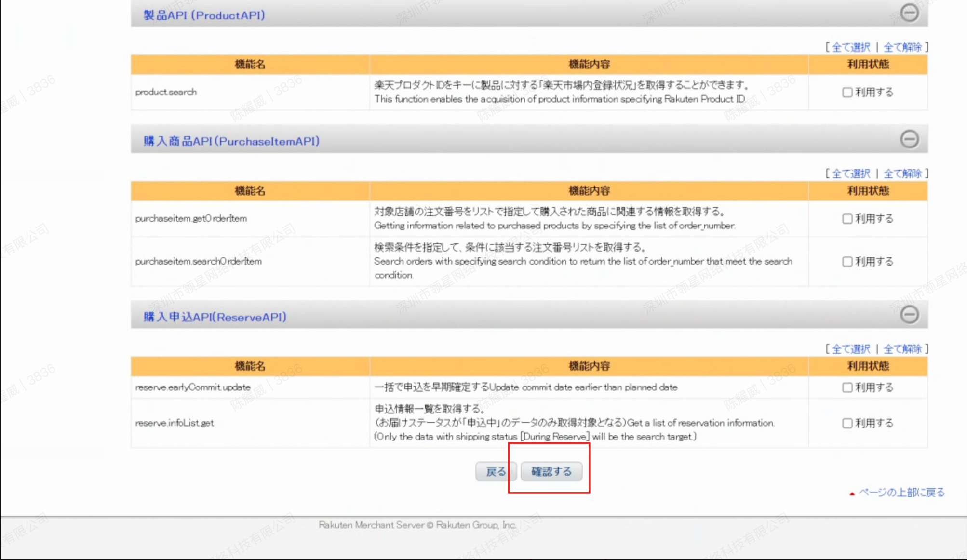Click ページの上部に戻る back-to-top link
This screenshot has height=560, width=967.
(901, 493)
